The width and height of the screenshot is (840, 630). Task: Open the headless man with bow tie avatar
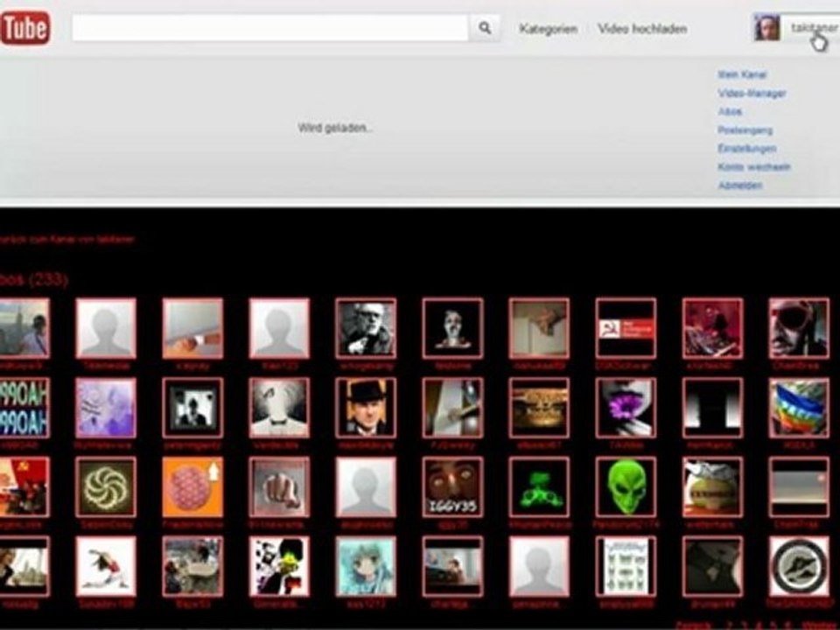coord(279,408)
